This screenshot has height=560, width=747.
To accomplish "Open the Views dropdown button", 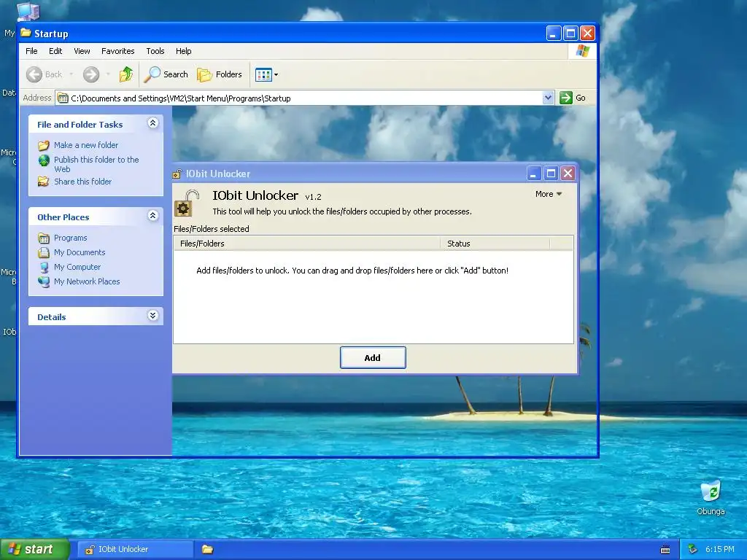I will click(x=266, y=74).
